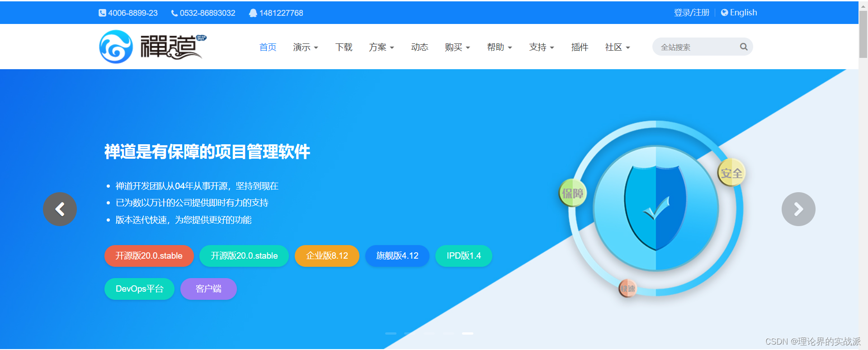The height and width of the screenshot is (350, 868).
Task: Click the phone icon beside 4006-8899-23
Action: [102, 13]
